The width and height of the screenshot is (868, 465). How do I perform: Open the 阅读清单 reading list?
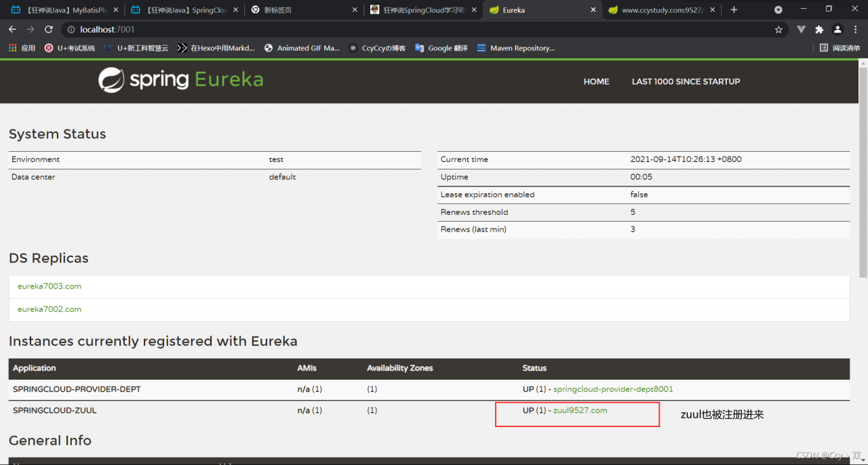(x=840, y=48)
